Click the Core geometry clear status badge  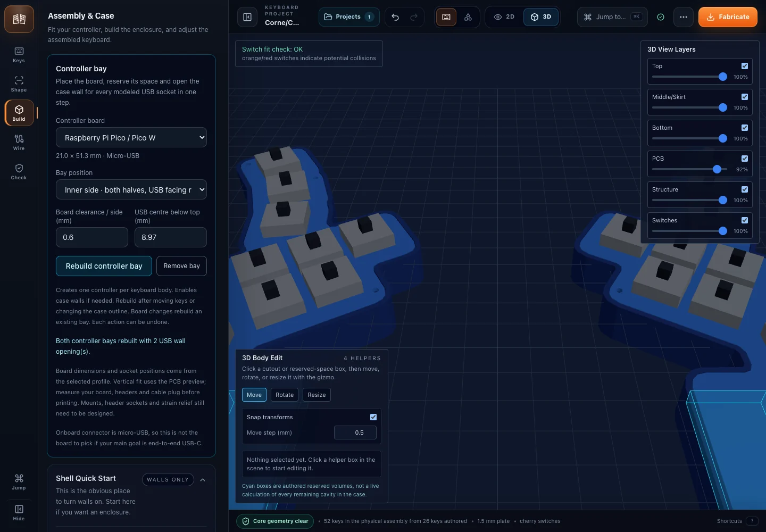pos(275,521)
